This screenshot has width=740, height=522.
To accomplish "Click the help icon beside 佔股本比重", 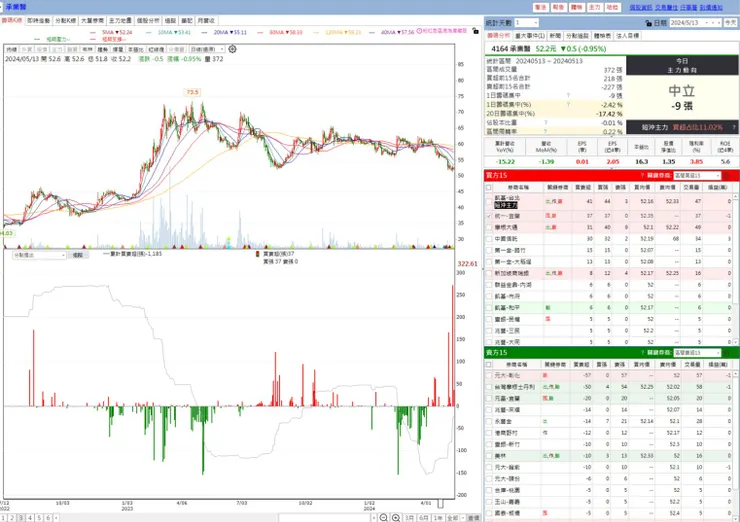I will pyautogui.click(x=546, y=123).
